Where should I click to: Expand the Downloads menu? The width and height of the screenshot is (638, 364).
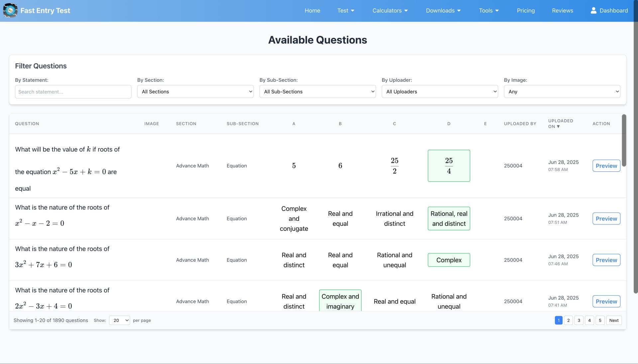443,10
